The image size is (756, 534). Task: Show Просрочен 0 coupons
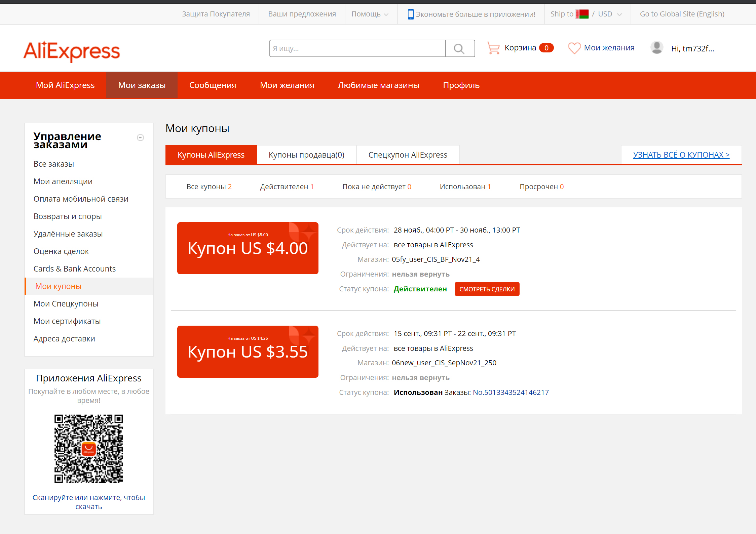click(x=542, y=187)
